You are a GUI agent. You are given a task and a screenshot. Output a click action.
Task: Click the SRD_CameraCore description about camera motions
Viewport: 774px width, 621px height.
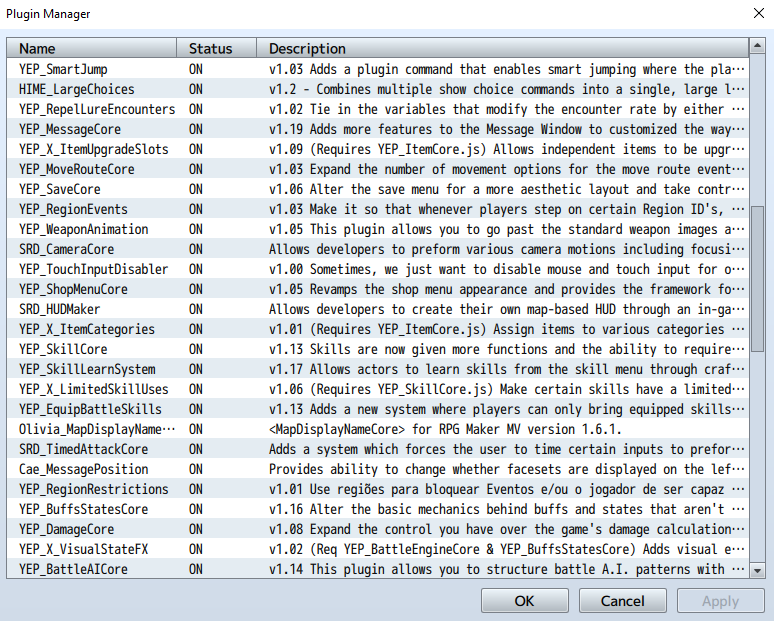coord(506,249)
